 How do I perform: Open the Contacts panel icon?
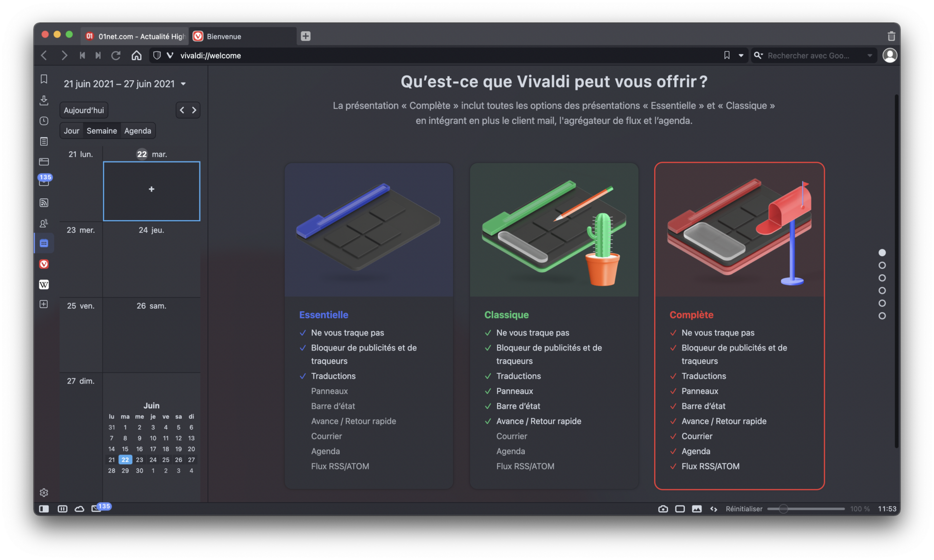(44, 223)
